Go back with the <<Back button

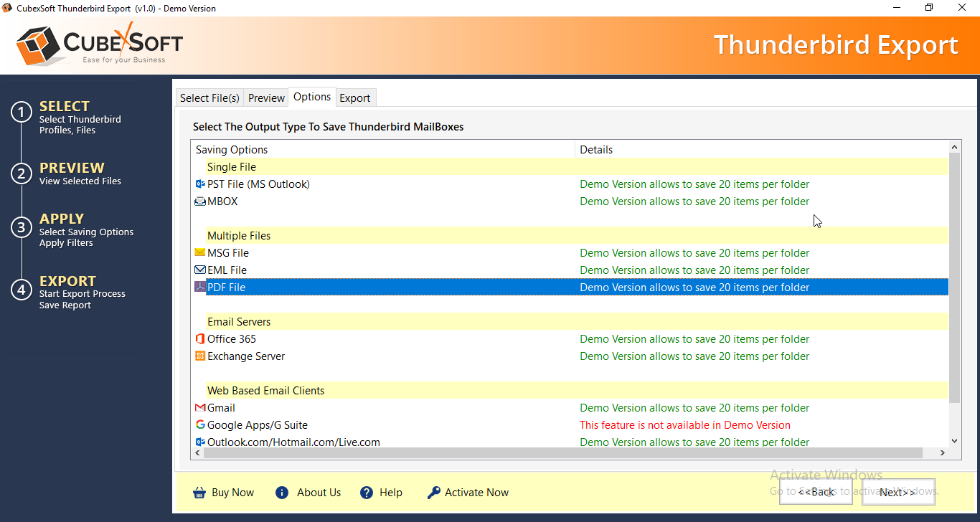816,492
